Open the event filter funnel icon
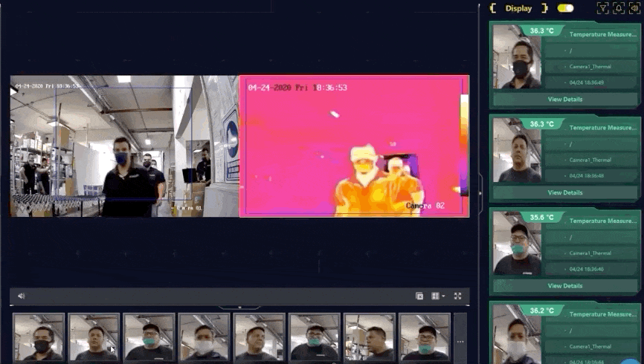The height and width of the screenshot is (364, 644). tap(602, 8)
